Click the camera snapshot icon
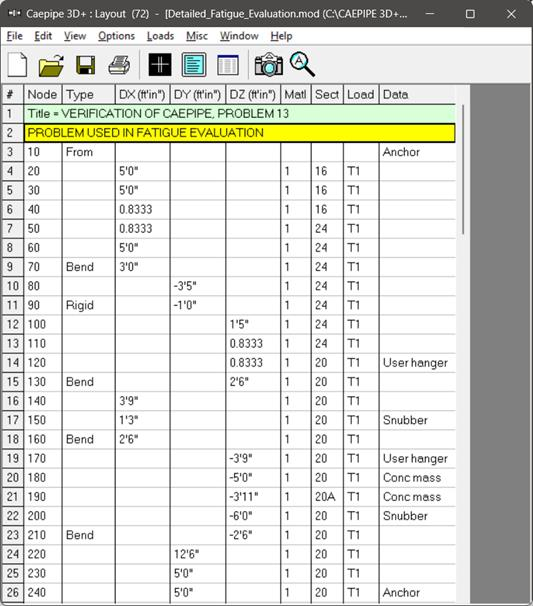The width and height of the screenshot is (533, 606). [269, 65]
